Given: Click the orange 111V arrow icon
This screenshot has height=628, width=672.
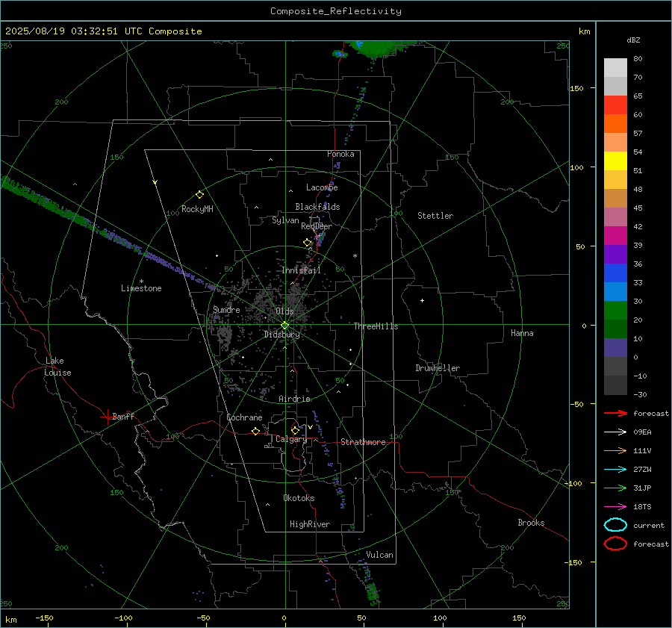Looking at the screenshot, I should coord(615,450).
